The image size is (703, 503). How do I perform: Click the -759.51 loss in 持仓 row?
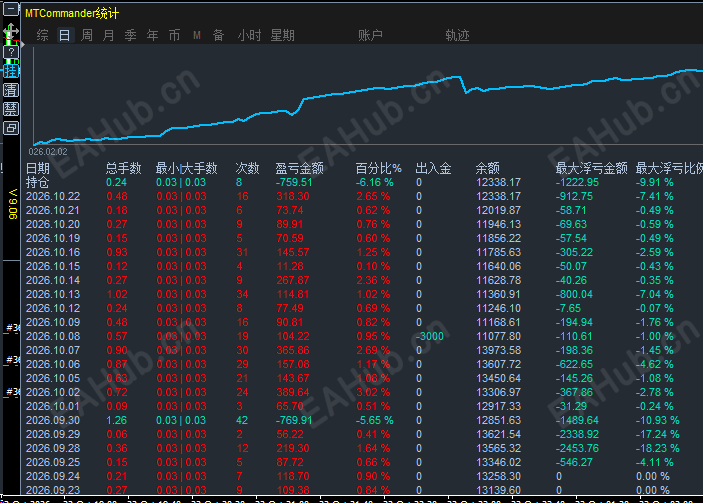pos(294,182)
